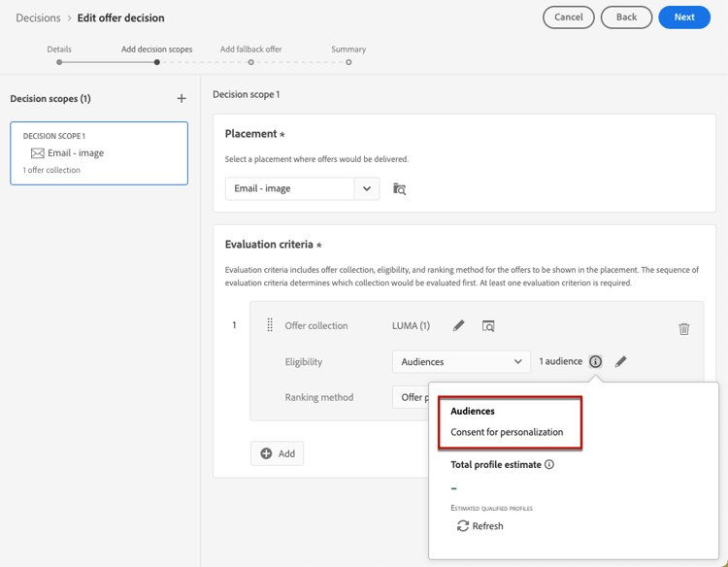Select the Decision Scope 1 card
This screenshot has height=567, width=728.
(99, 153)
